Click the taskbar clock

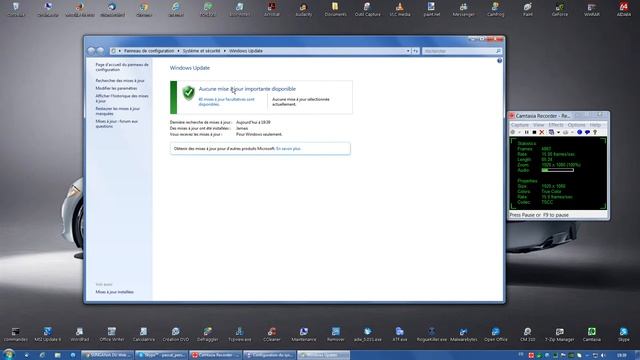tap(622, 356)
